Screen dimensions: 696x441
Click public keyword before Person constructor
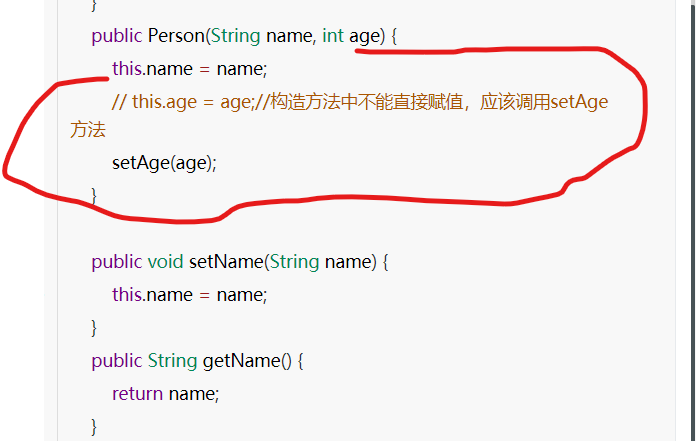click(117, 36)
